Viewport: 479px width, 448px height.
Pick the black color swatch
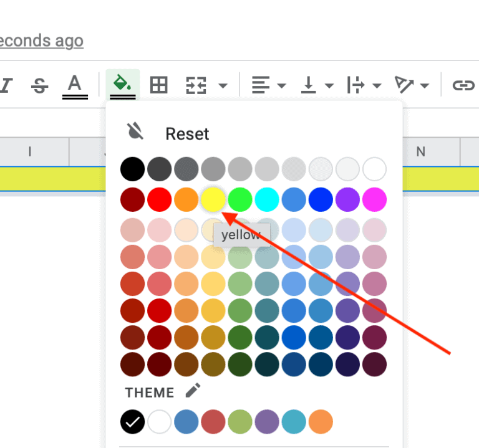pos(133,169)
